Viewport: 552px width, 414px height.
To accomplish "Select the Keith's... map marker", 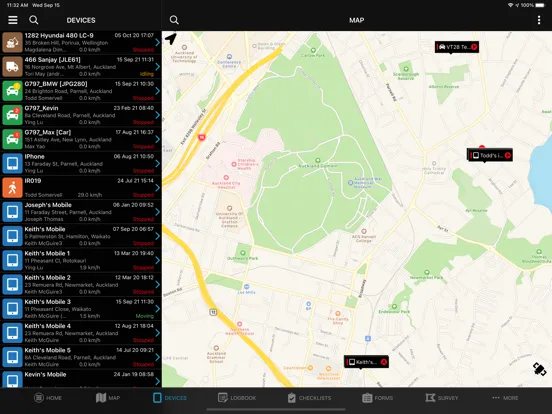I will coord(366,362).
